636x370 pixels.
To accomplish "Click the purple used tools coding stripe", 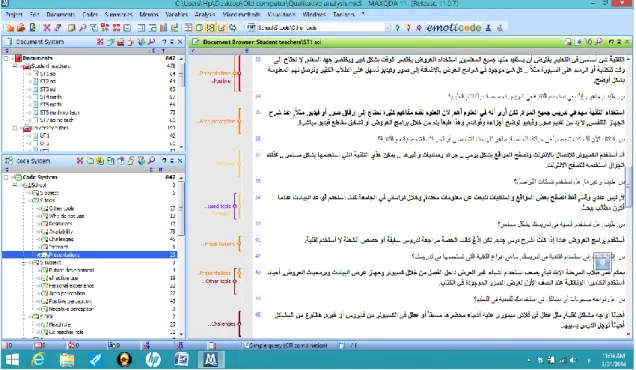I will coord(234,206).
